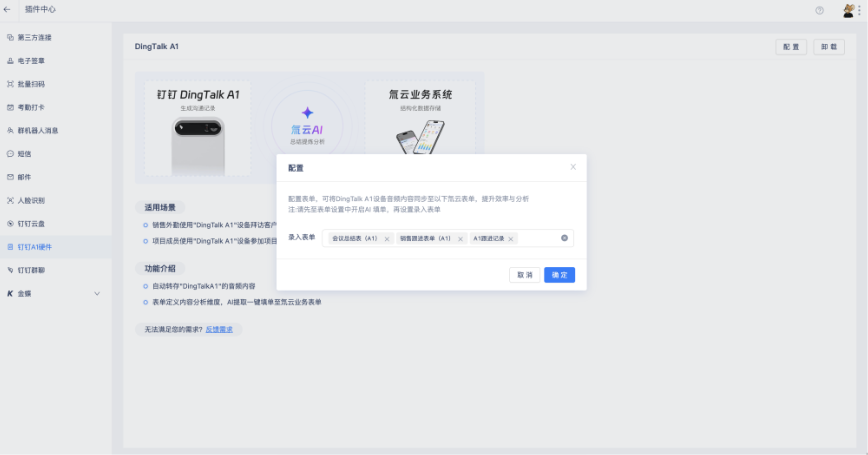Open the user avatar menu
This screenshot has height=455, width=868.
point(849,10)
